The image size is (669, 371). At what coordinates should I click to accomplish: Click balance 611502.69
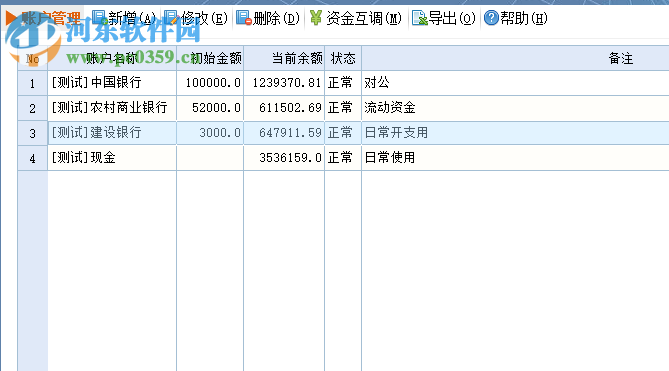(x=290, y=107)
